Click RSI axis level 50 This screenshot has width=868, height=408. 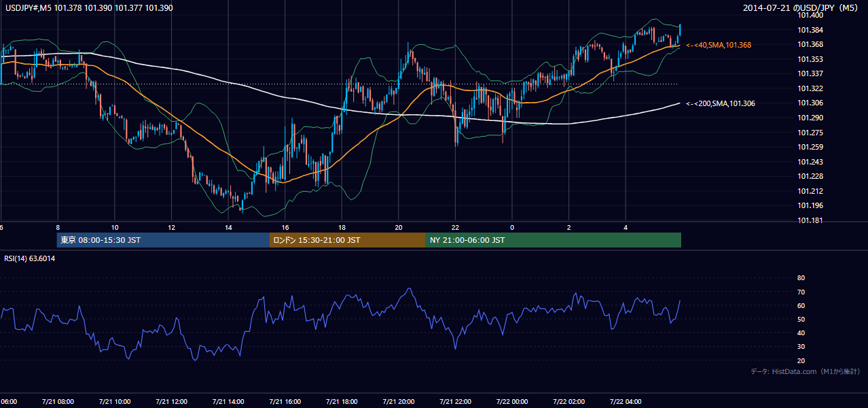[x=801, y=319]
